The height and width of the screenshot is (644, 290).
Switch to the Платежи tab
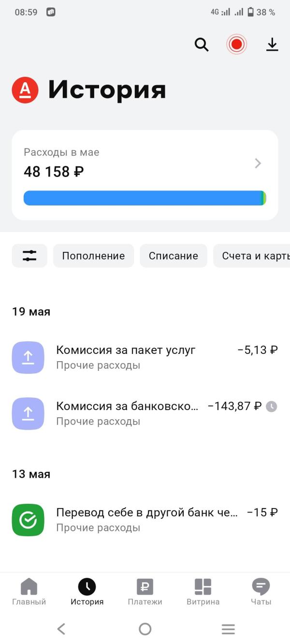point(145,592)
